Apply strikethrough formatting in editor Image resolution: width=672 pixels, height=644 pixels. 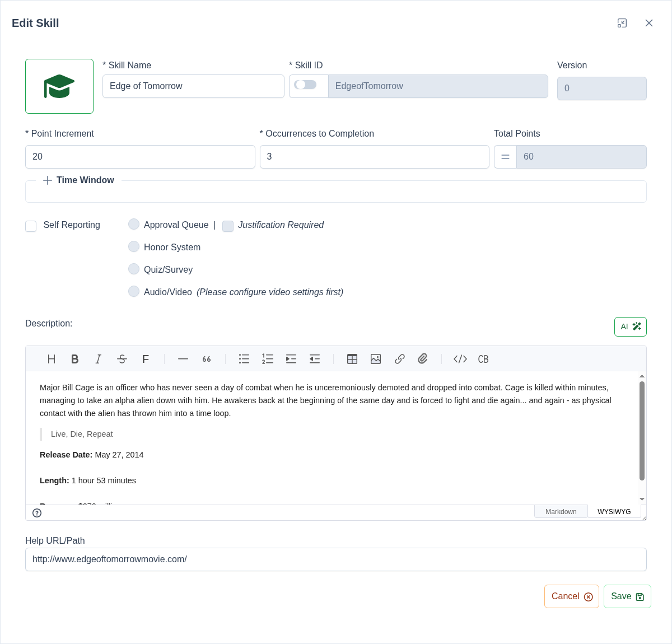click(x=122, y=359)
